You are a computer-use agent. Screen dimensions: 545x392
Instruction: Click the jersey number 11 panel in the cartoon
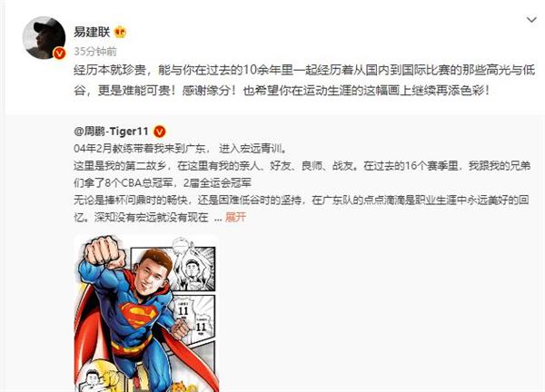[x=193, y=318]
